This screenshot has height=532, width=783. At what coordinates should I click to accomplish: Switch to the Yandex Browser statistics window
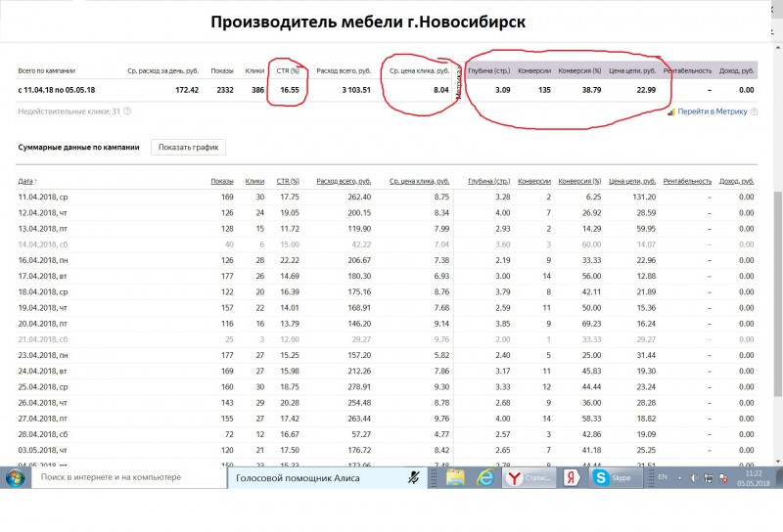[529, 477]
